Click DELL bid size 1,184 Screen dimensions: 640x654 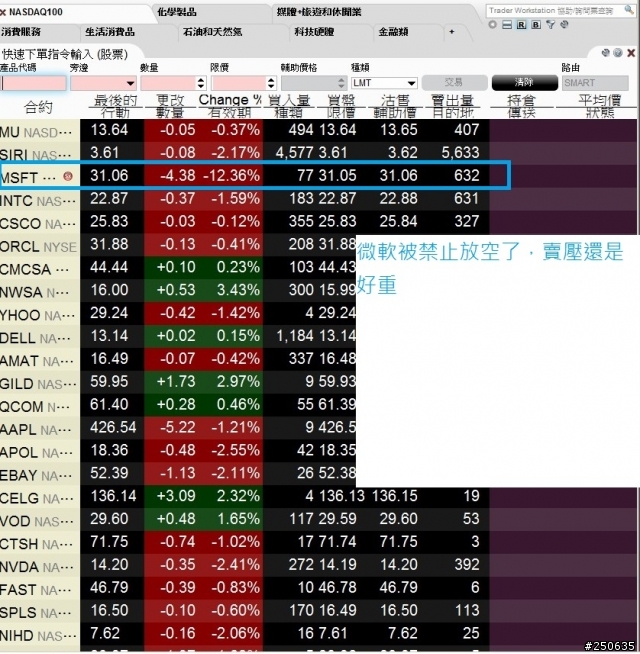pos(295,336)
